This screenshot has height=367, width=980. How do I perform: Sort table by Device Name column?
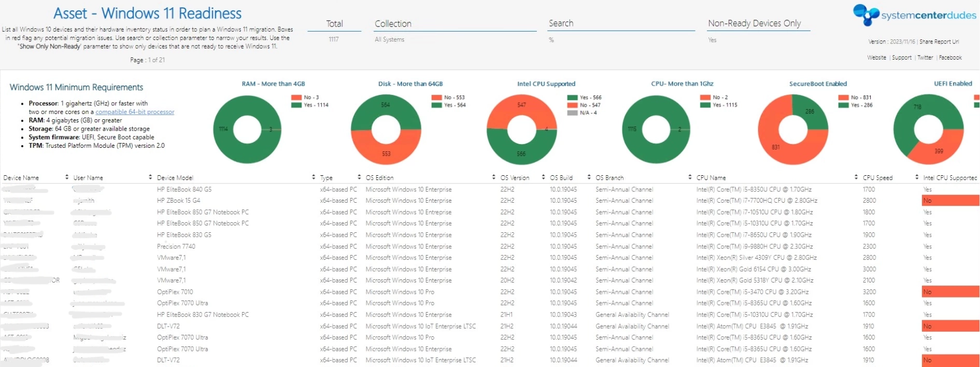[67, 177]
